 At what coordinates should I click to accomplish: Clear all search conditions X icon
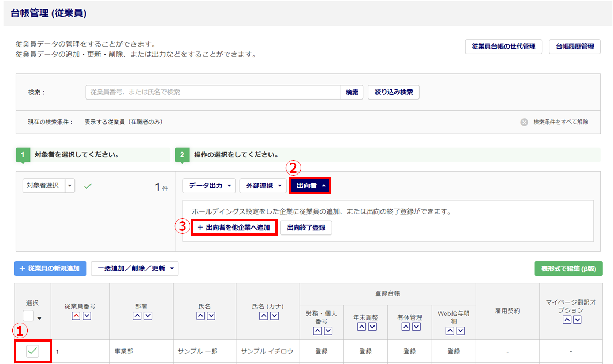(x=524, y=122)
